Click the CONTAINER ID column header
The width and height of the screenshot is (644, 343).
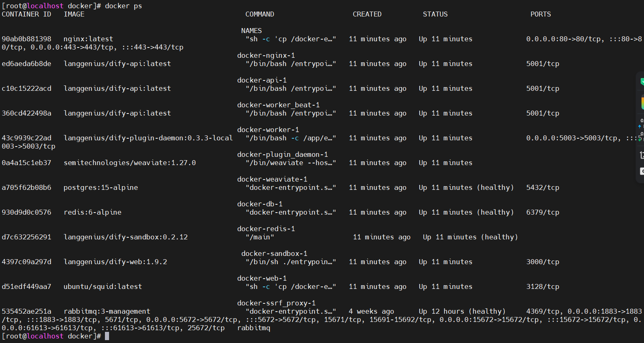26,14
